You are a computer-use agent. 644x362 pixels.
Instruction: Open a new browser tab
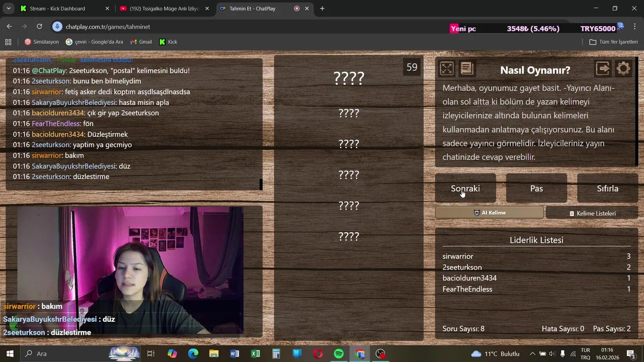(x=322, y=9)
